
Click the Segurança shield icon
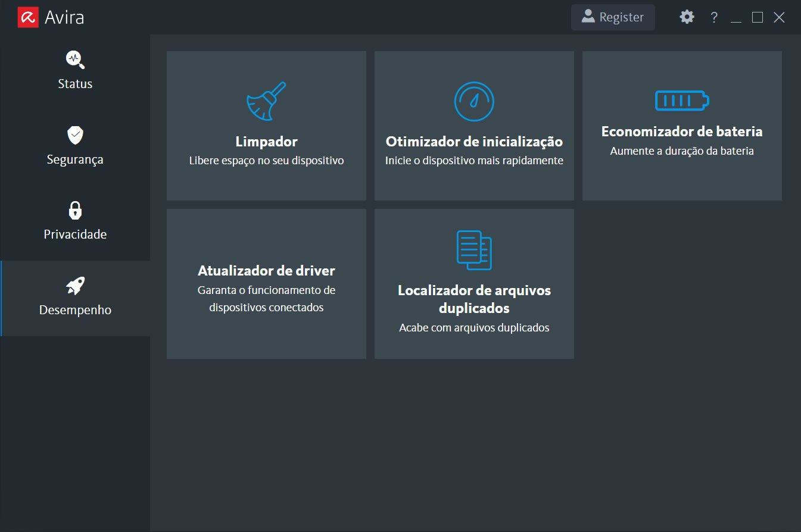click(75, 135)
